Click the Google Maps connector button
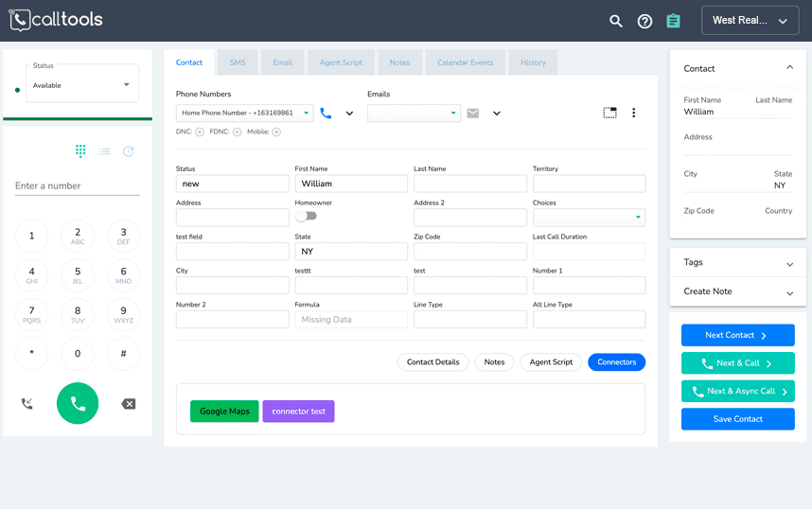This screenshot has height=509, width=812. [224, 412]
